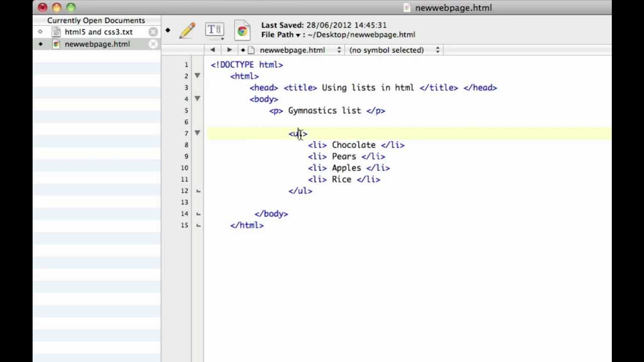Screen dimensions: 644x362
Task: Open the File Path dropdown menu
Action: (x=281, y=35)
